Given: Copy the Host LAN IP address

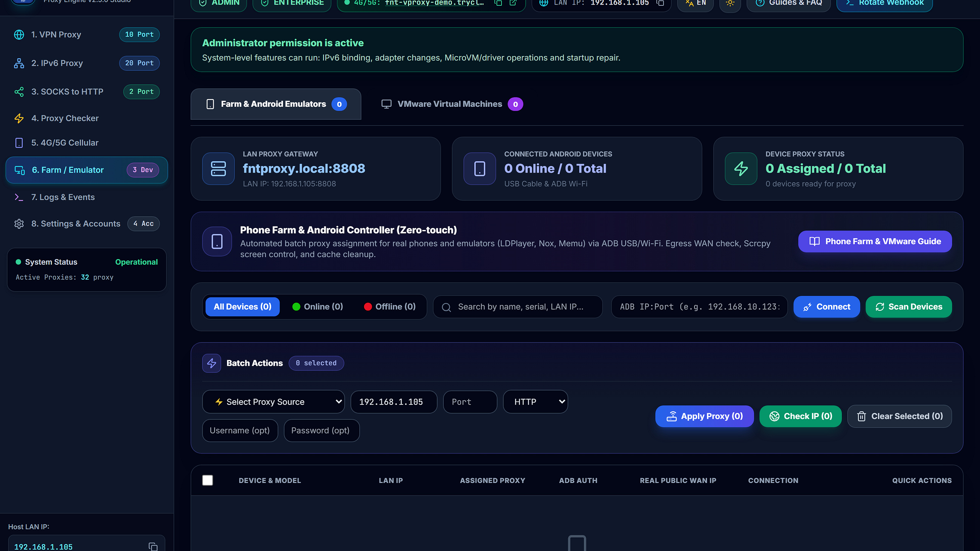Looking at the screenshot, I should (153, 546).
